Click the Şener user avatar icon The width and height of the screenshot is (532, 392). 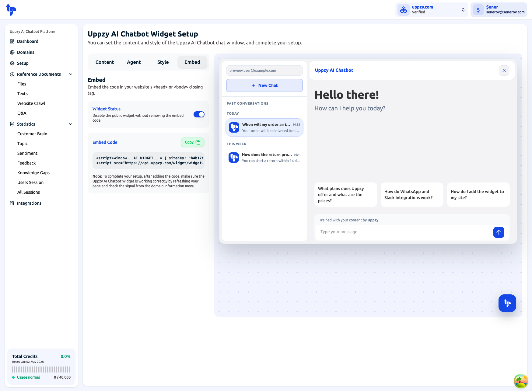(x=478, y=10)
